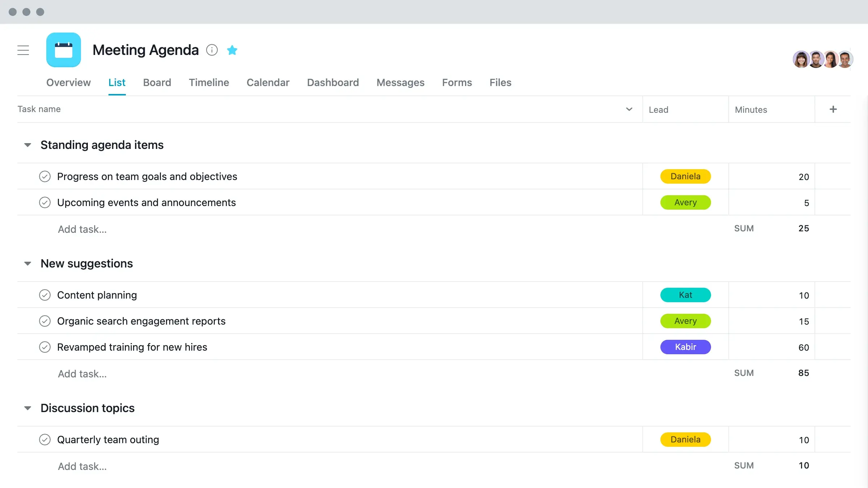Click the Minutes field for Revamped training
This screenshot has height=488, width=868.
coord(772,347)
